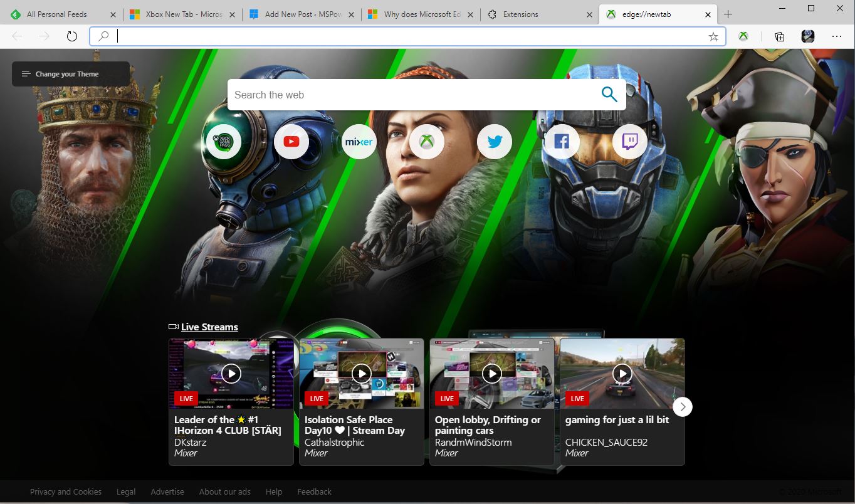Open the Live Streams heading link
The width and height of the screenshot is (855, 504).
click(x=209, y=327)
